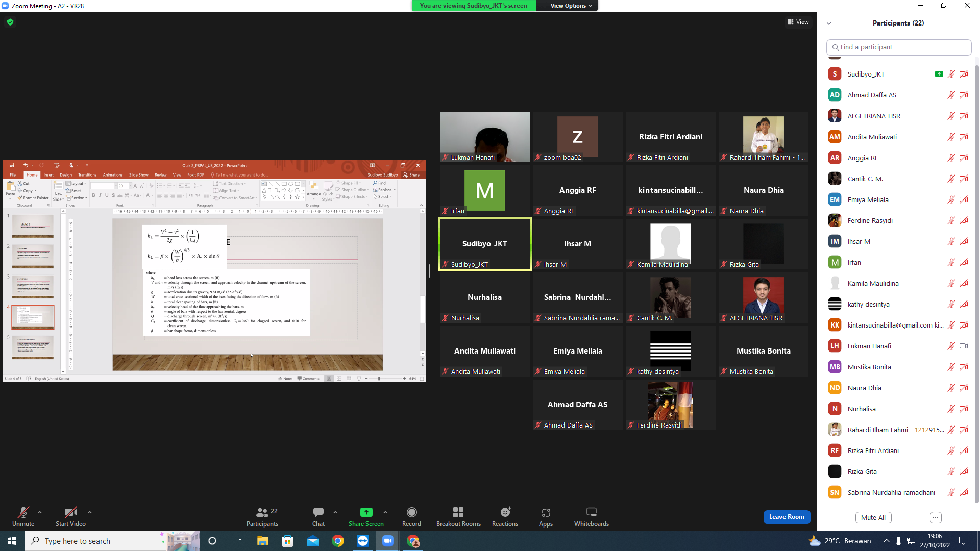Toggle Ahmad Daffa AS's video icon in participant list
The width and height of the screenshot is (980, 551).
(x=964, y=95)
